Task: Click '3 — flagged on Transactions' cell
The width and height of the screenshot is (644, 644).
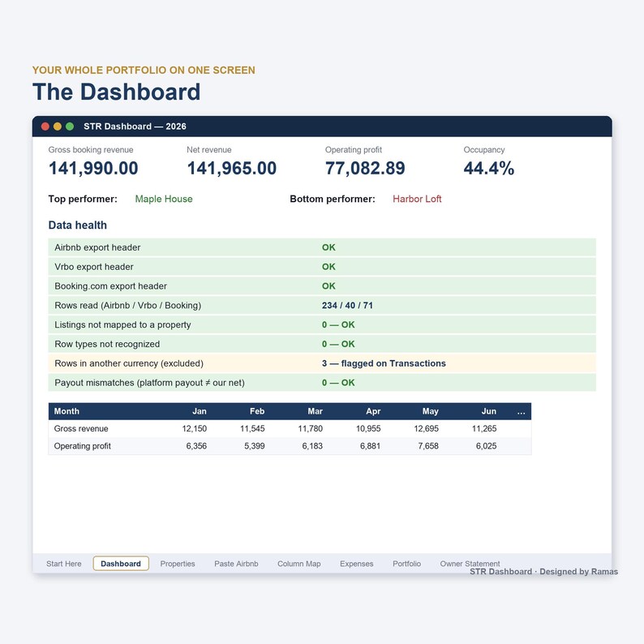Action: tap(384, 363)
